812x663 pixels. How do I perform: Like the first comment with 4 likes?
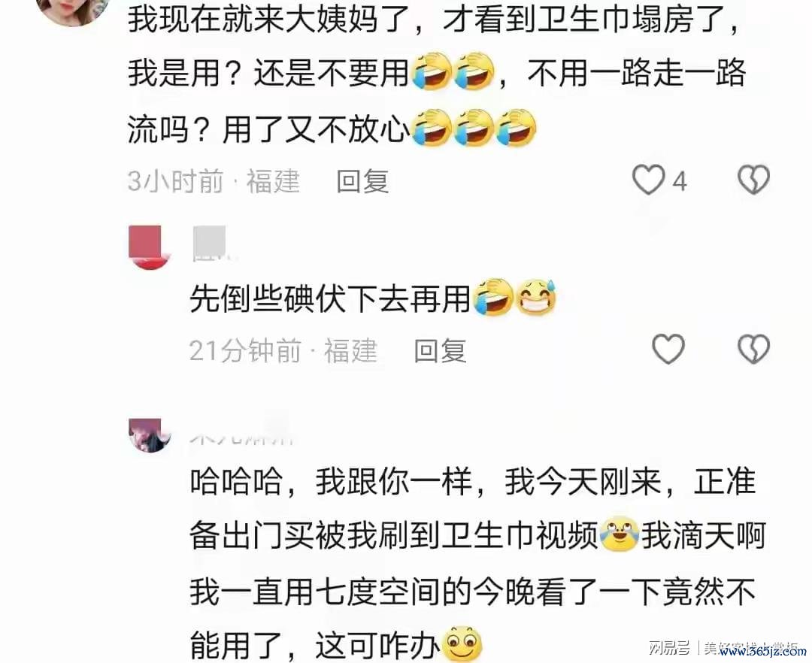tap(648, 180)
